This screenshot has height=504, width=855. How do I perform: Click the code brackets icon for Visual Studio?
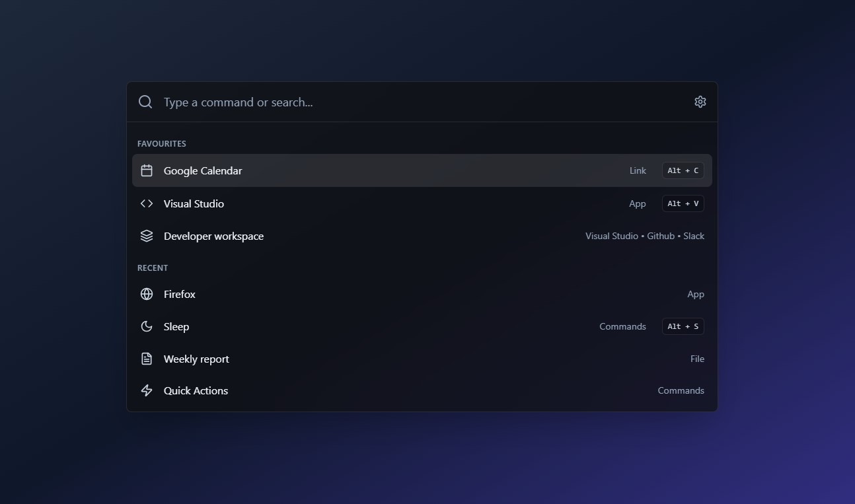click(x=147, y=203)
